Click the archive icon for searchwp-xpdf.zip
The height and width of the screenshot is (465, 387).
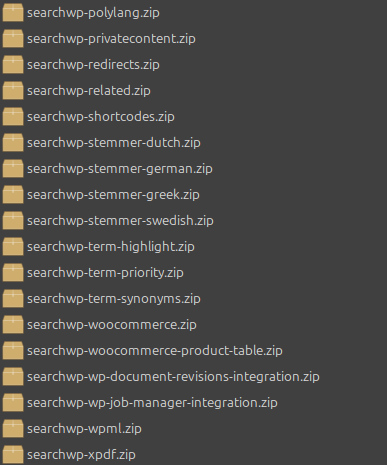click(13, 455)
